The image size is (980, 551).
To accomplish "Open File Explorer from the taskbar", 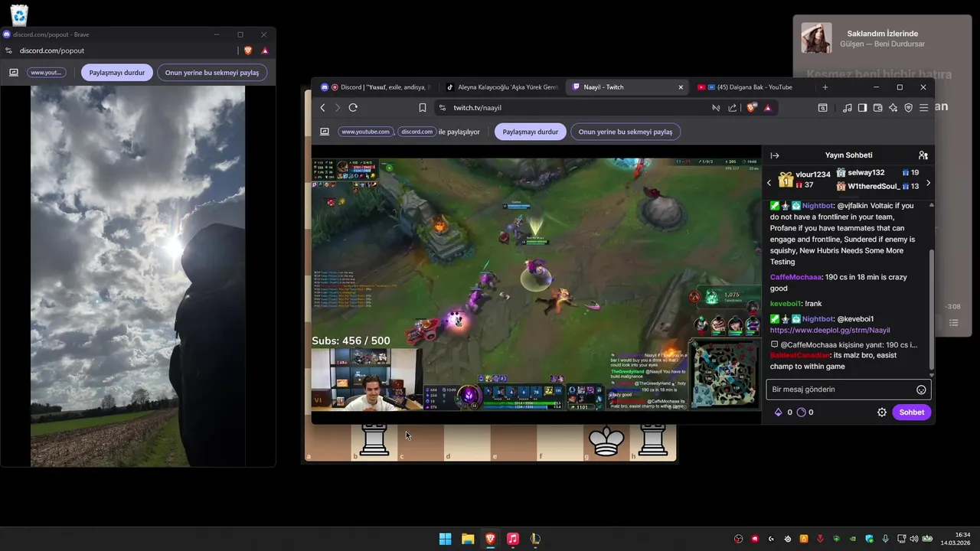I will (468, 539).
